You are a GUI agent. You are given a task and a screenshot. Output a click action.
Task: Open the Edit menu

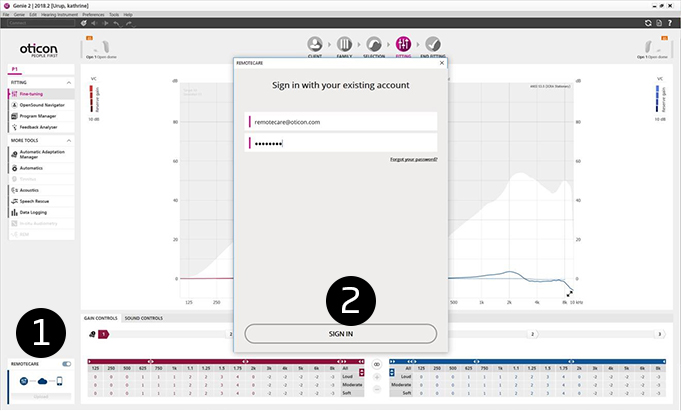coord(33,15)
